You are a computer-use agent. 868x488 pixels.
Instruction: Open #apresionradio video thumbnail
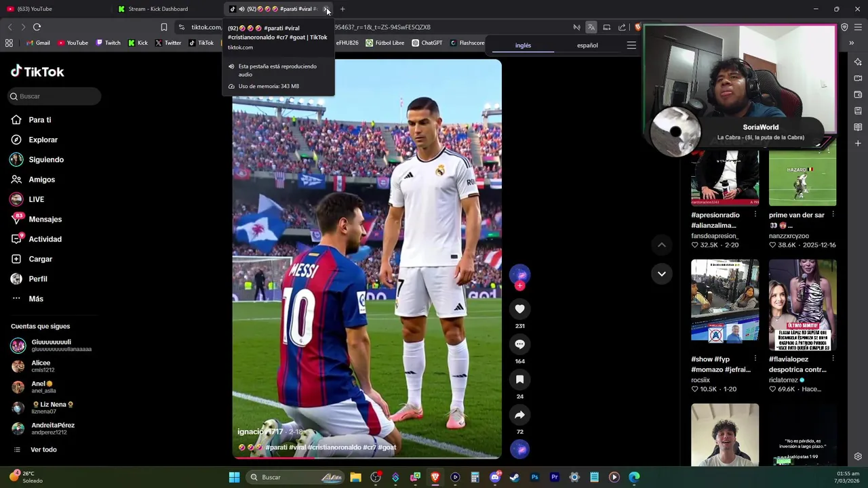coord(725,178)
